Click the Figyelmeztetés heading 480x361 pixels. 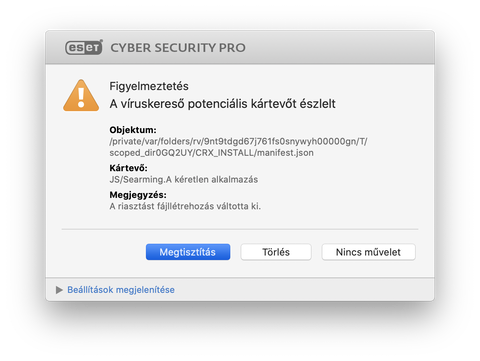(149, 86)
